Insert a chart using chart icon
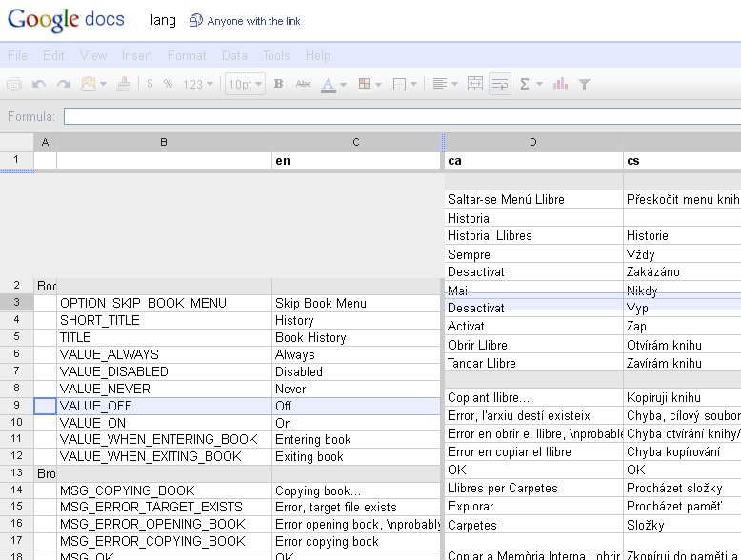The height and width of the screenshot is (560, 741). coord(561,84)
